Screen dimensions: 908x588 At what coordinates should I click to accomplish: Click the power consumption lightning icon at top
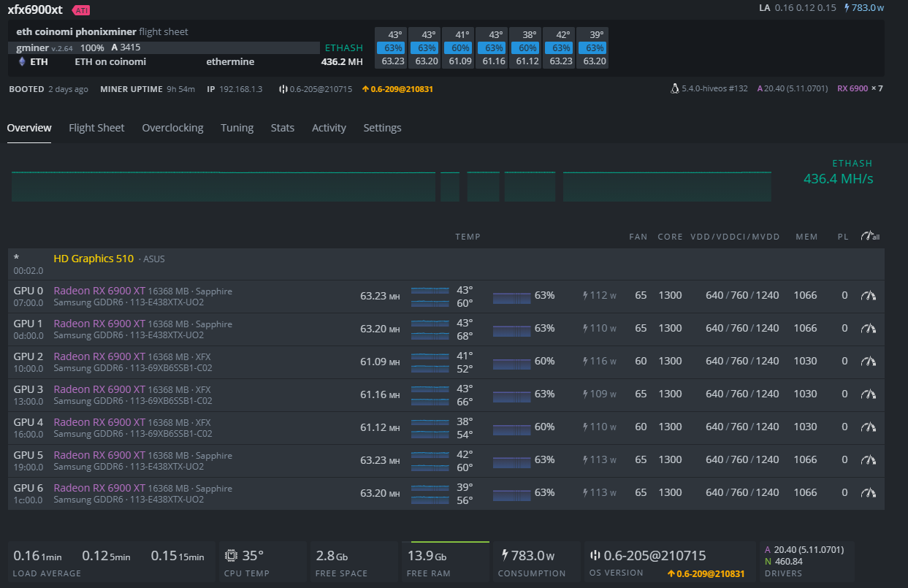[x=847, y=8]
